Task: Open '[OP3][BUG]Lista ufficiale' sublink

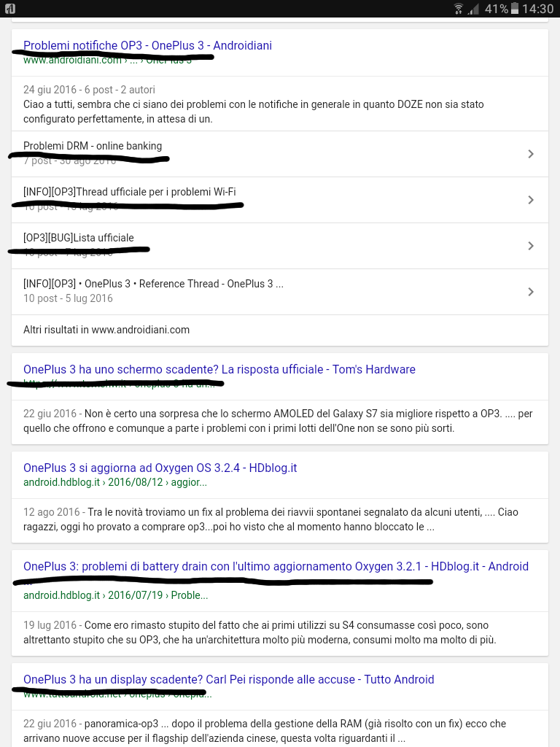Action: pos(79,238)
